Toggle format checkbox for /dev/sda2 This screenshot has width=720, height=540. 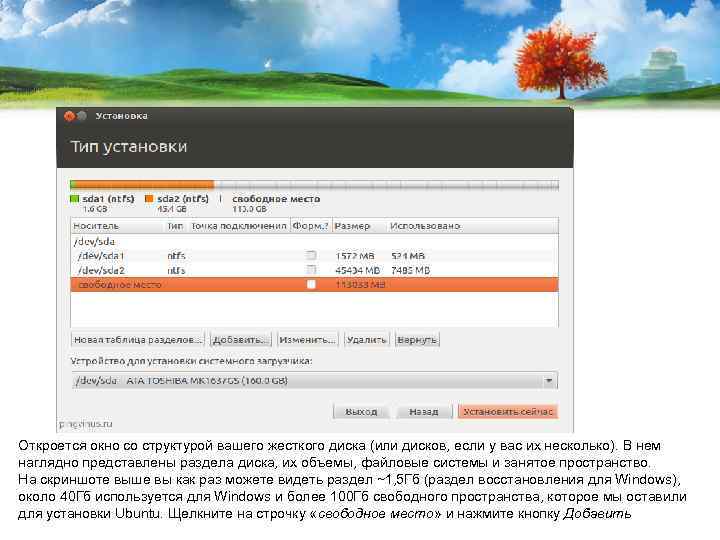tap(311, 270)
